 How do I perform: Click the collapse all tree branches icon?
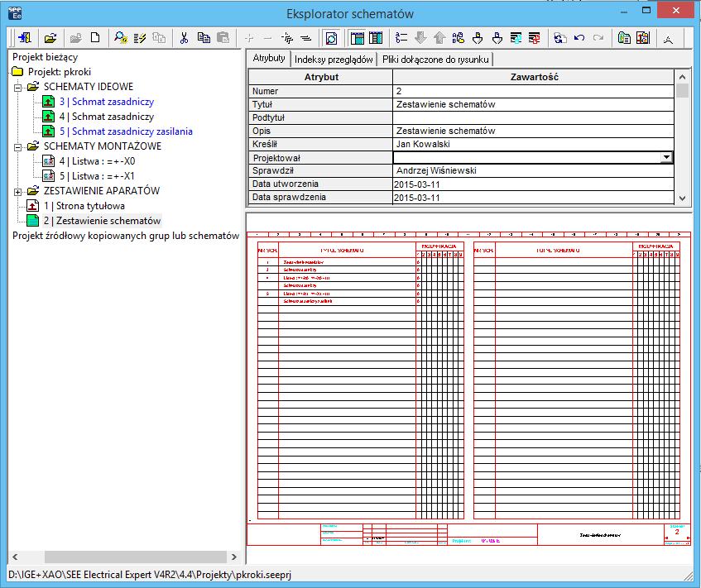[x=306, y=38]
